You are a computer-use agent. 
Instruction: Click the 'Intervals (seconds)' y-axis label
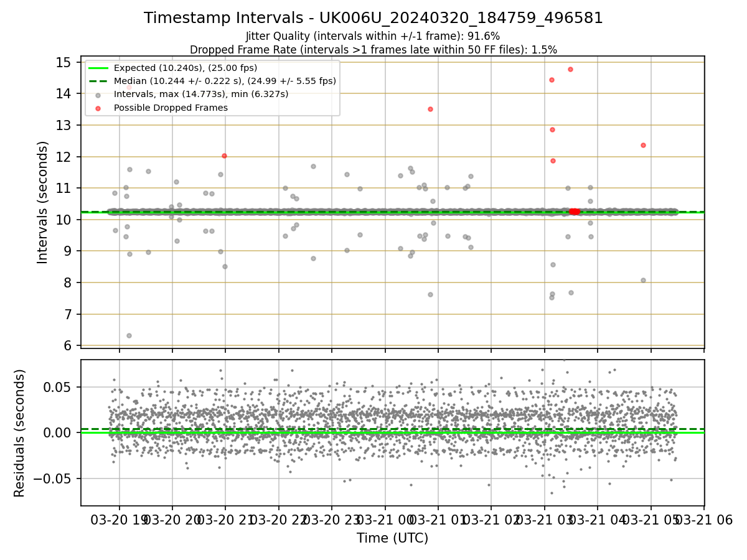(43, 202)
